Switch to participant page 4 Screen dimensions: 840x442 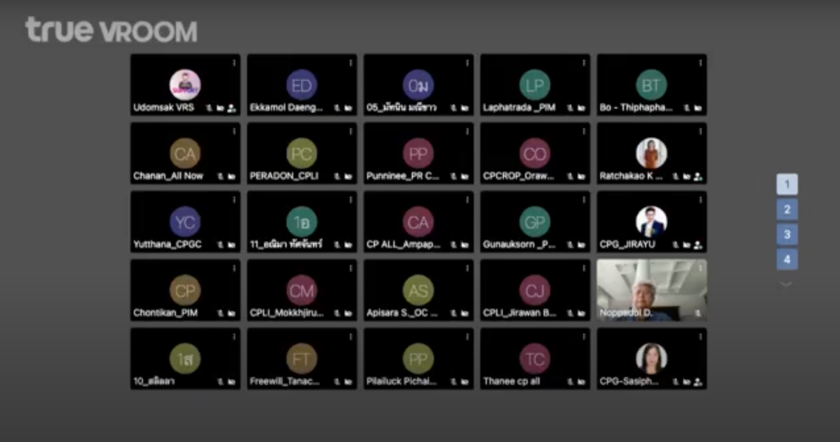(x=787, y=259)
